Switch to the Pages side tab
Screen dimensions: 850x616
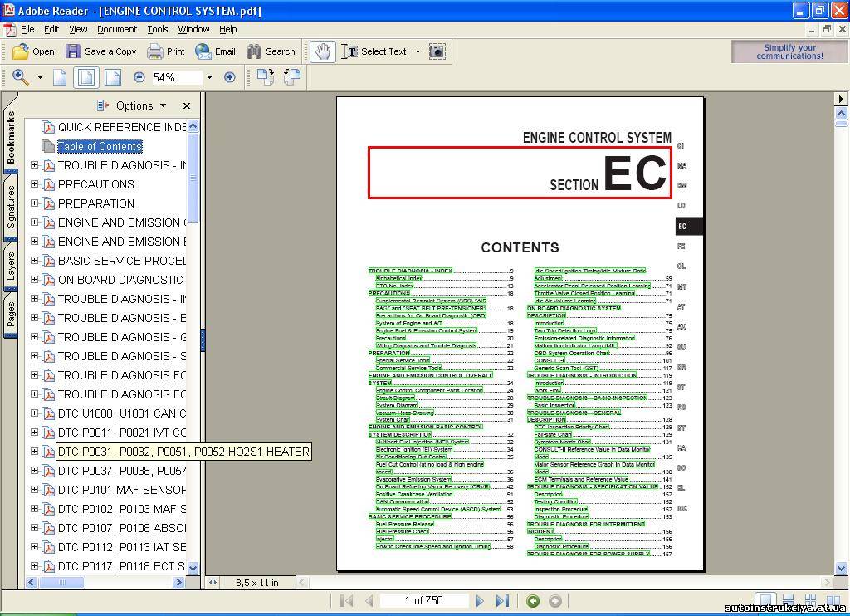(x=11, y=315)
